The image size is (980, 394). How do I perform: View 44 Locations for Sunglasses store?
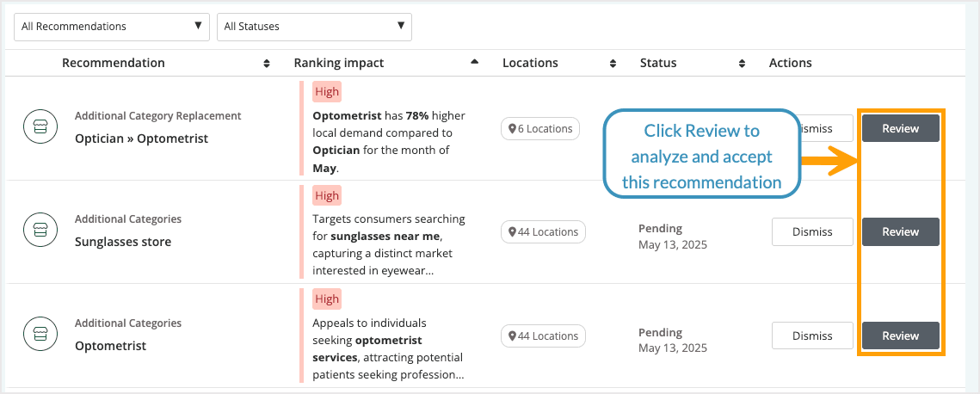click(x=543, y=231)
